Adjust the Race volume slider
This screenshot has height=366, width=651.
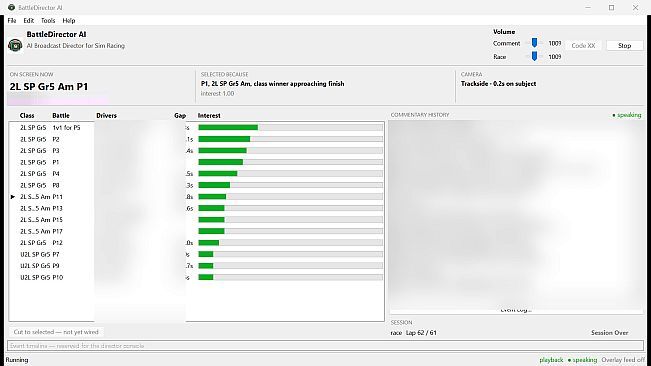[534, 56]
